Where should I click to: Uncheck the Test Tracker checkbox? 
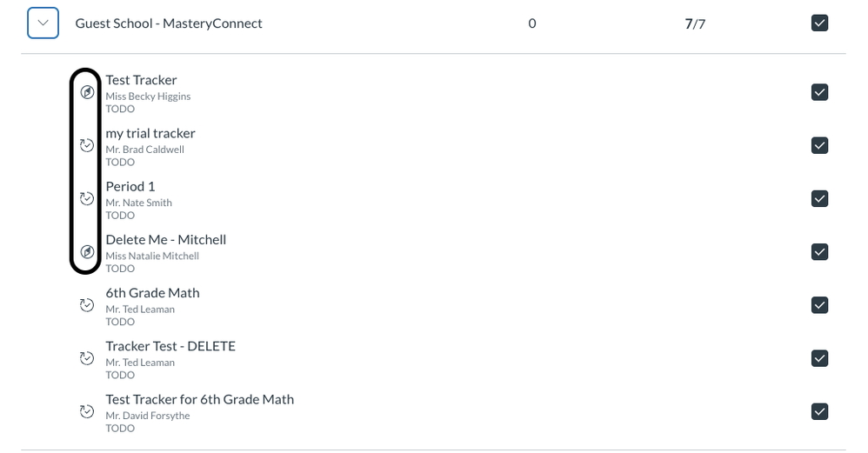[x=819, y=92]
